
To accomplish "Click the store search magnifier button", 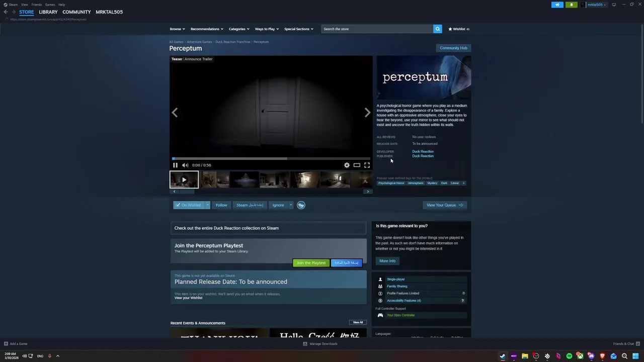I will tap(438, 29).
